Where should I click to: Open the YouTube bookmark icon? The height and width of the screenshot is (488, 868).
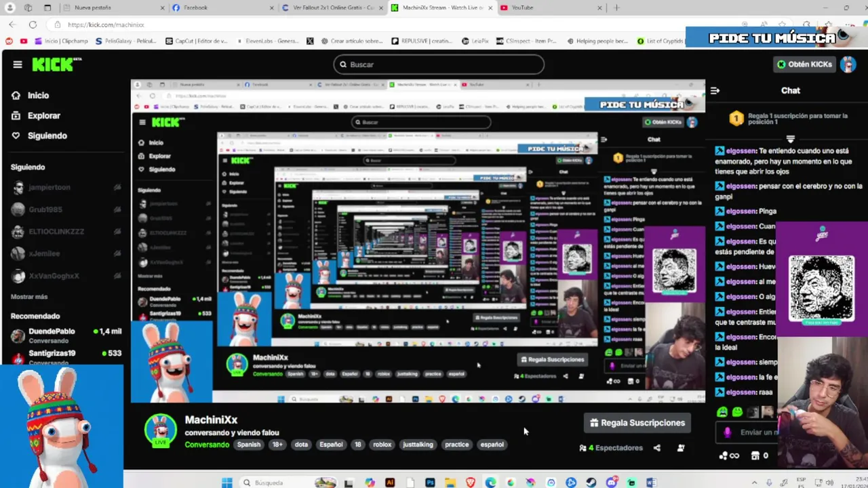(x=24, y=41)
